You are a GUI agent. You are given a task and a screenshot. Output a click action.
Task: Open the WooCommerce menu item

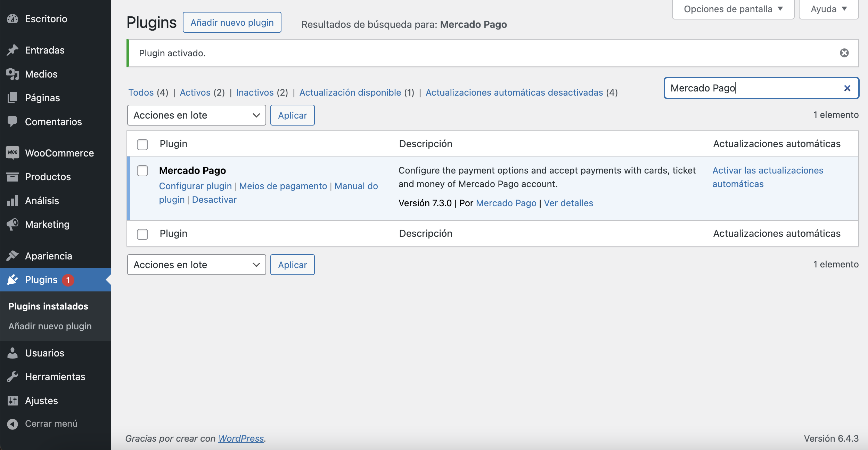tap(56, 153)
